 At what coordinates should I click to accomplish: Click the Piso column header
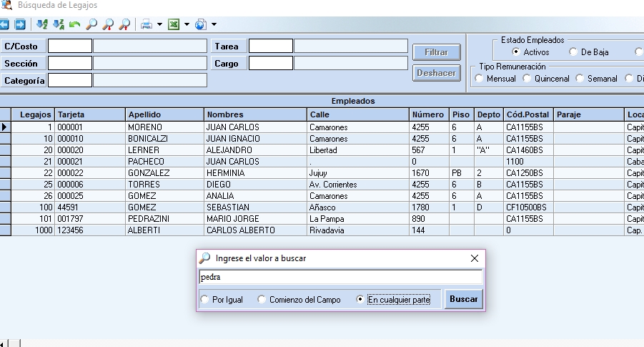[x=462, y=114]
